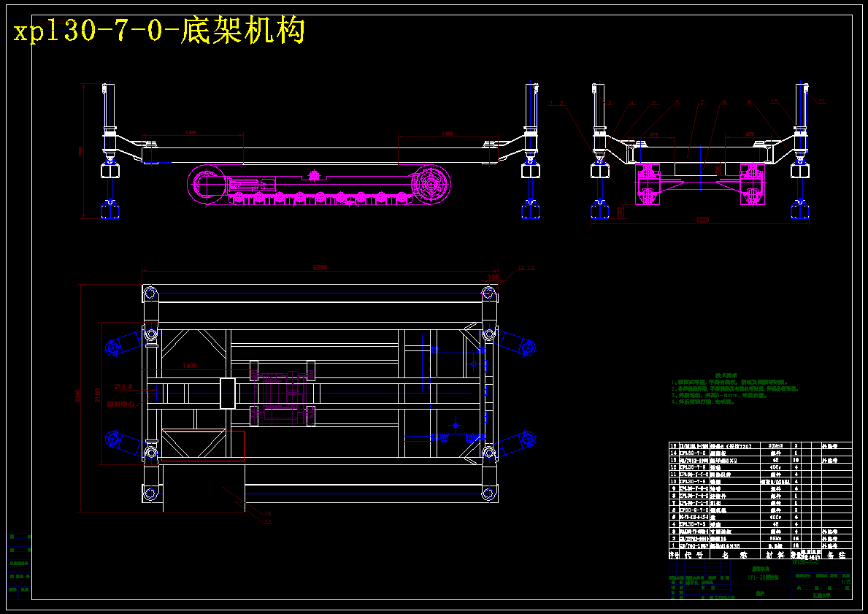Click parts list row 4 code XPL30-7-3
The width and height of the screenshot is (868, 614).
pyautogui.click(x=692, y=523)
